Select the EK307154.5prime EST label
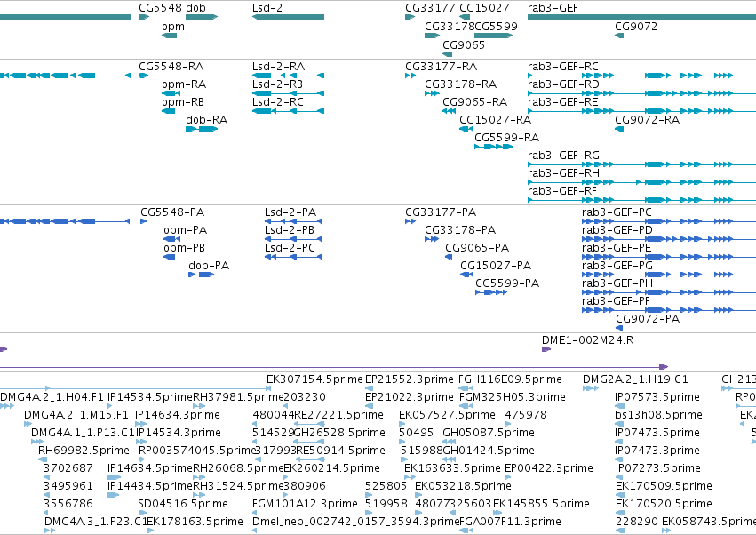Image resolution: width=756 pixels, height=535 pixels. coord(314,379)
